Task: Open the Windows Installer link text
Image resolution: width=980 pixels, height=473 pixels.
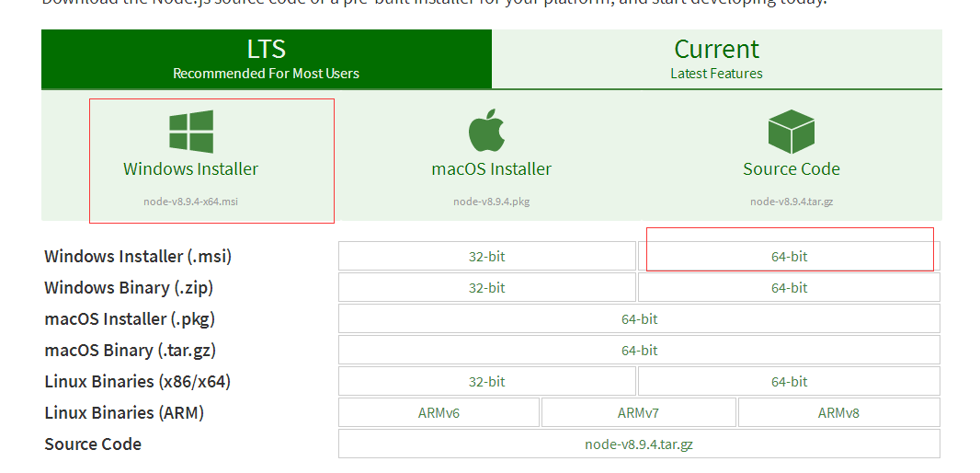Action: pyautogui.click(x=190, y=169)
